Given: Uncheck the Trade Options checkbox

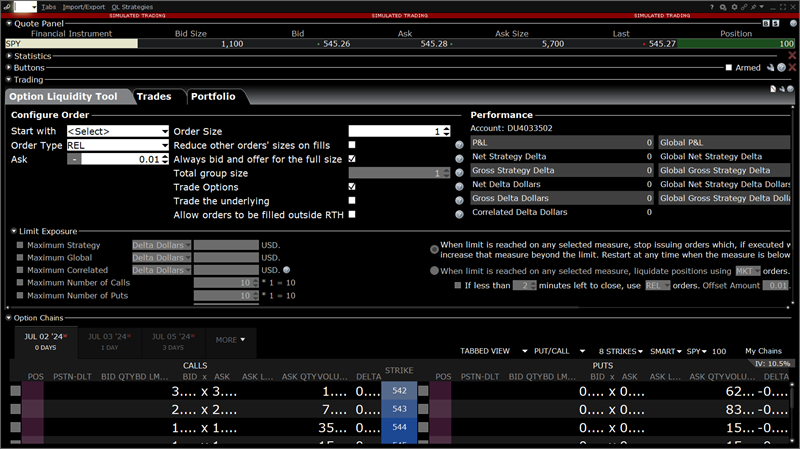Looking at the screenshot, I should pos(352,187).
